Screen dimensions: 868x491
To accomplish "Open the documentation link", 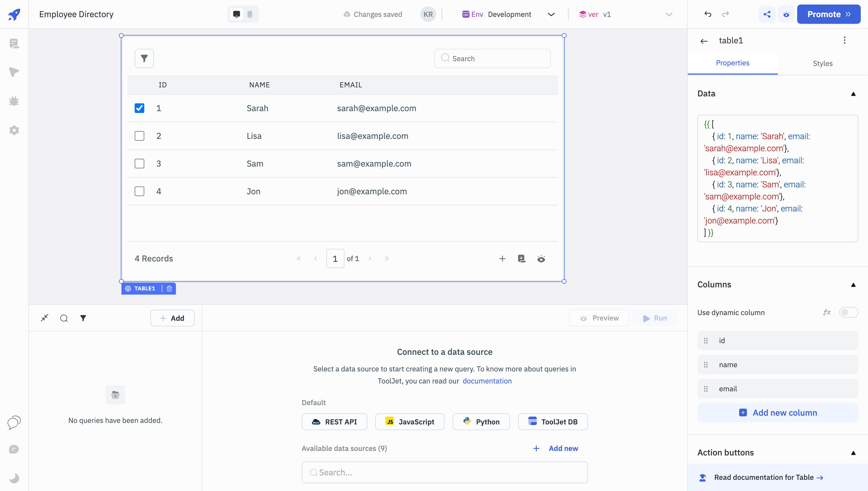I will click(x=487, y=381).
